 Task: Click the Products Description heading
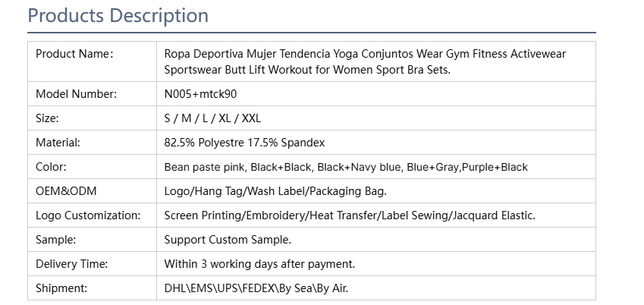coord(118,16)
